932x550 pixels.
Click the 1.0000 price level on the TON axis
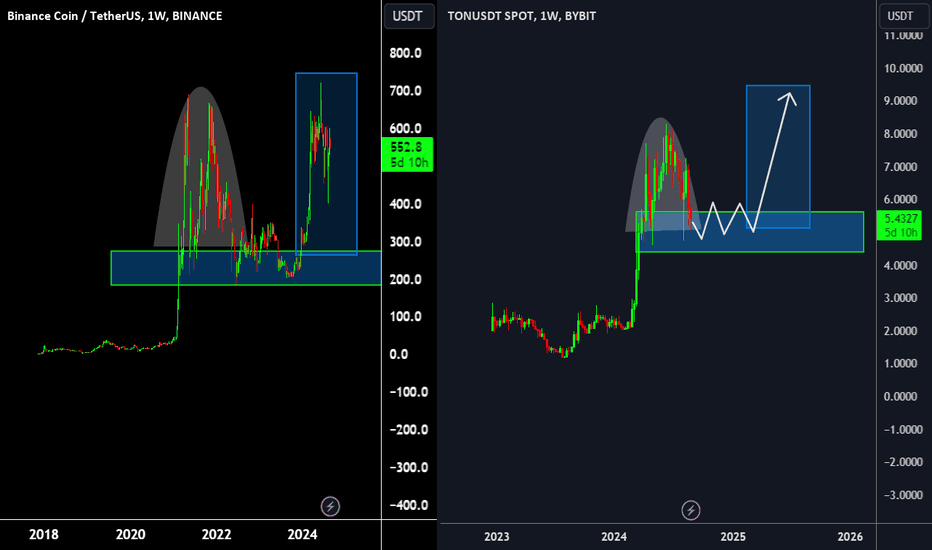[x=900, y=363]
